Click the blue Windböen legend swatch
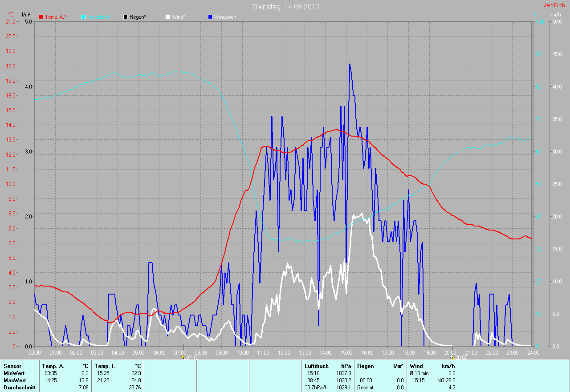 (210, 17)
